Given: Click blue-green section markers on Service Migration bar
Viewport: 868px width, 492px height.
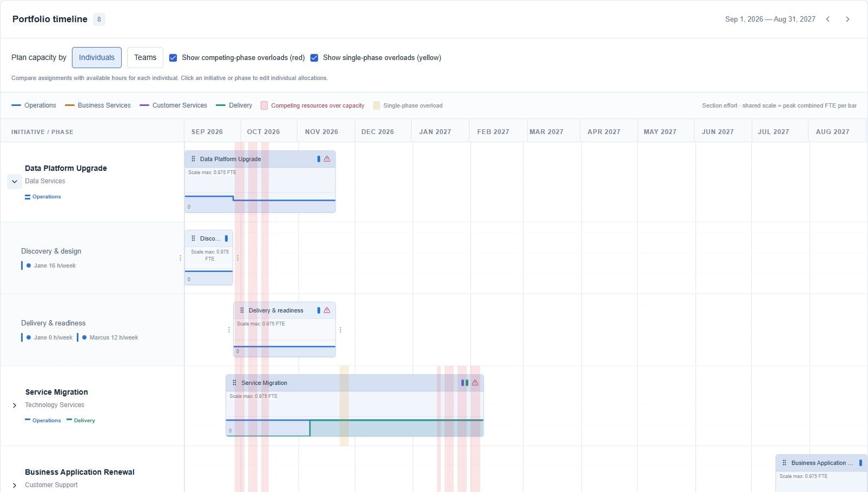Looking at the screenshot, I should (465, 383).
